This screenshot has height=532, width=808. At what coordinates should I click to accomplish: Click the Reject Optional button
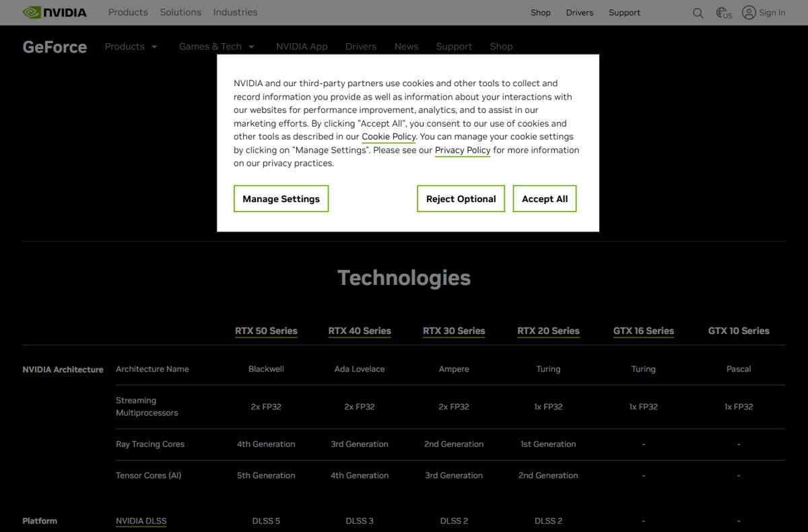tap(461, 199)
